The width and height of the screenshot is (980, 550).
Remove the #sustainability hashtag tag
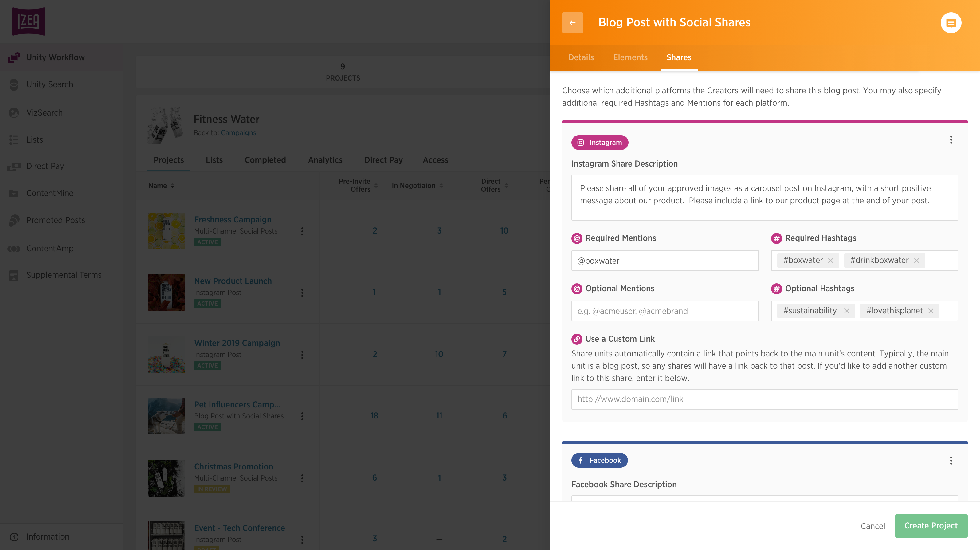(846, 311)
